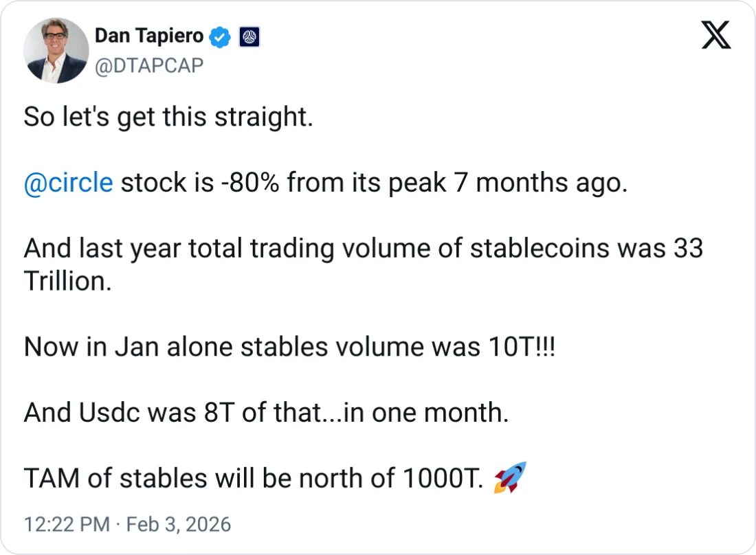The image size is (756, 555).
Task: Click the 12:22 PM time in the timestamp
Action: pos(67,525)
